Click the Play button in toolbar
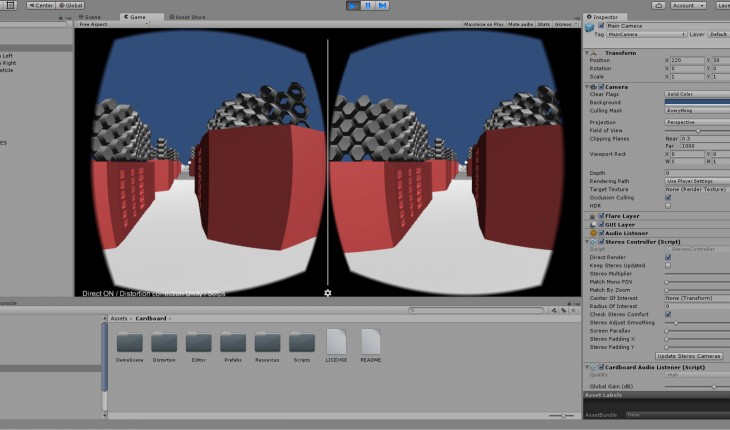 pyautogui.click(x=353, y=5)
